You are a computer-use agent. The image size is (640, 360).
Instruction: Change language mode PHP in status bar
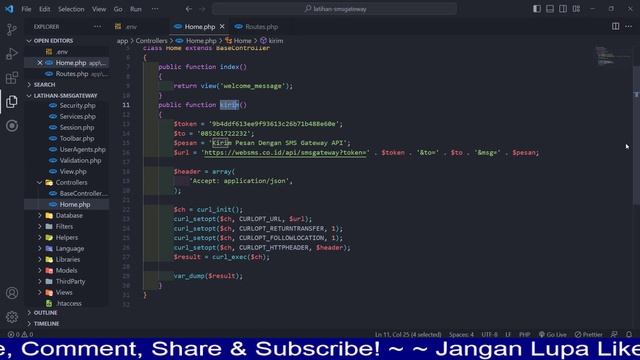point(524,334)
